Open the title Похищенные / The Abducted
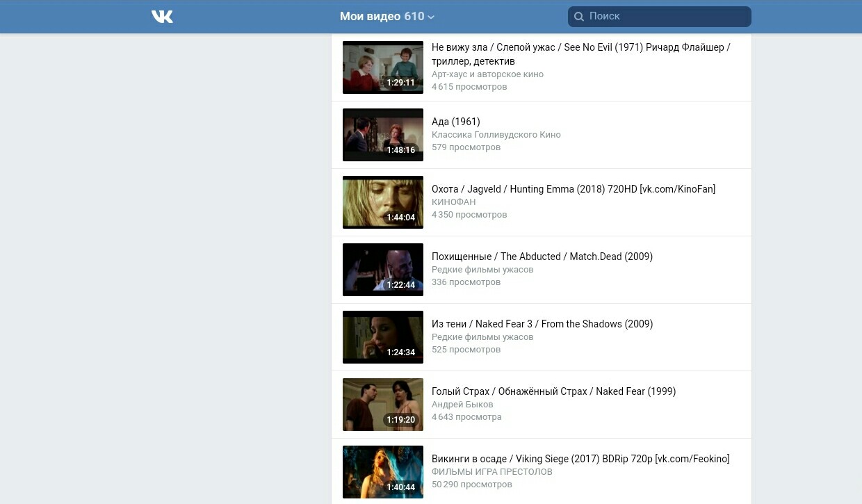This screenshot has height=504, width=862. tap(542, 257)
